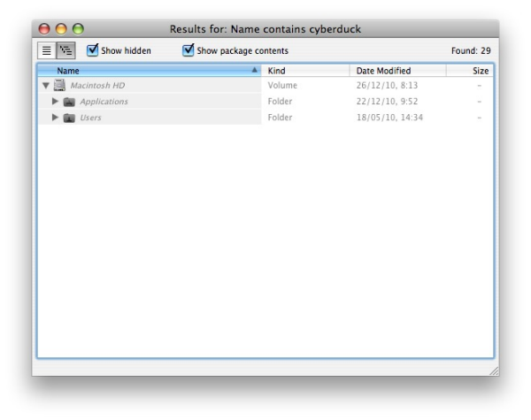This screenshot has width=531, height=420.
Task: Select the Applications row name
Action: (104, 102)
